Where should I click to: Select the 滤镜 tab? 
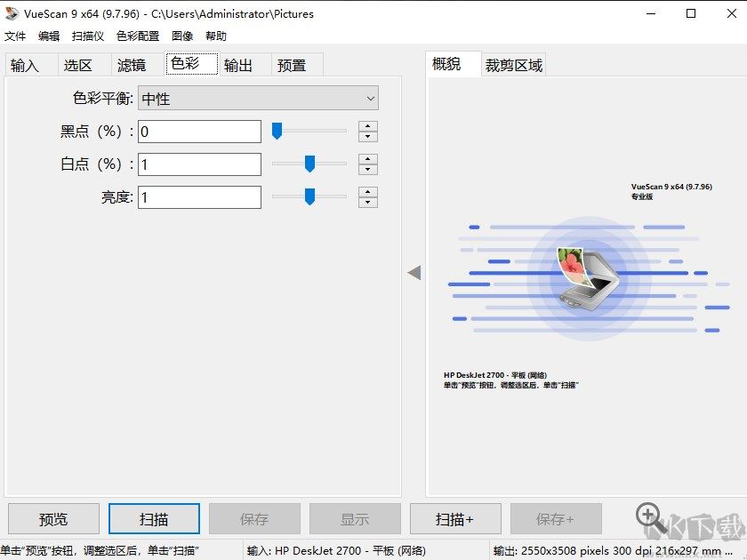tap(132, 64)
